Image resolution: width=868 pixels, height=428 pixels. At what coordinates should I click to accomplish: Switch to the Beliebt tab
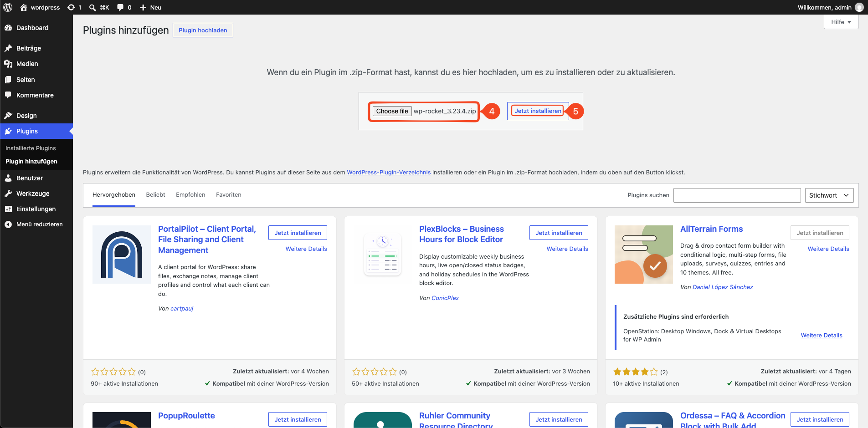pos(156,195)
